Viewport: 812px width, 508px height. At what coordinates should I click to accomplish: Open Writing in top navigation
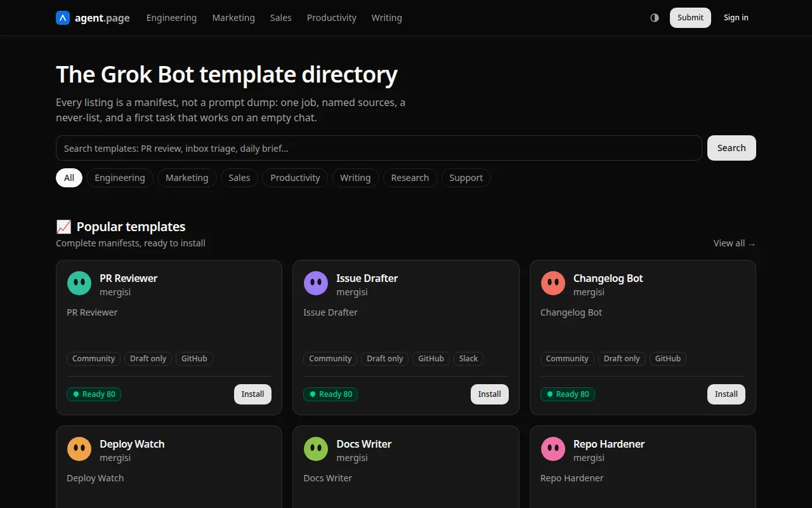point(387,18)
